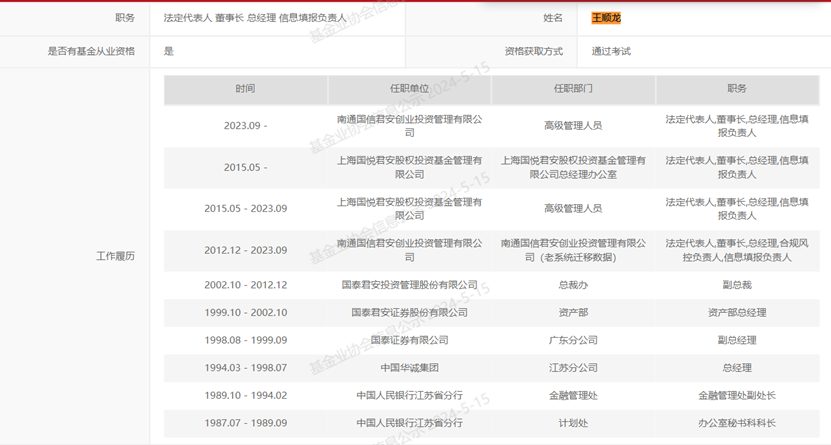Click the 江苏分公司 department cell
831x445 pixels.
(573, 368)
